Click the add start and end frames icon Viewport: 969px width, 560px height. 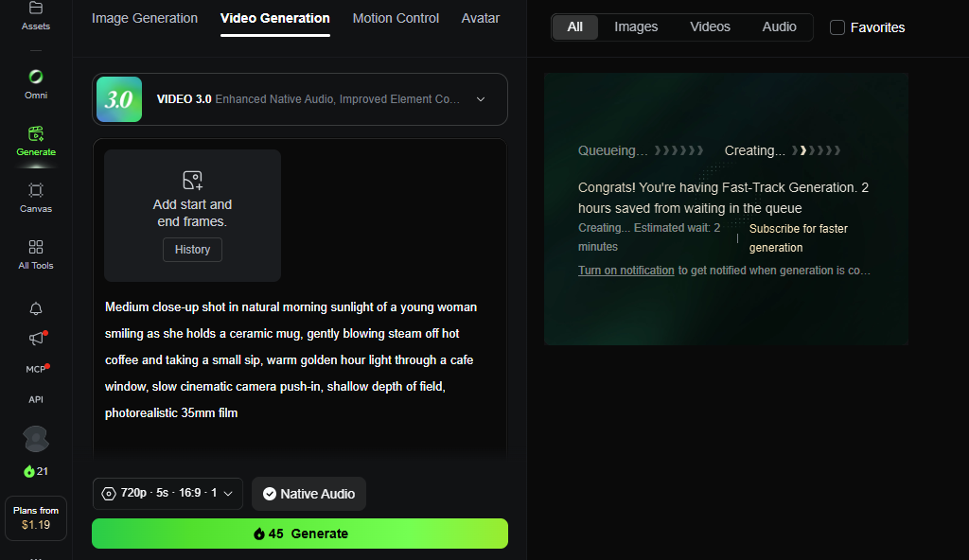(x=192, y=181)
